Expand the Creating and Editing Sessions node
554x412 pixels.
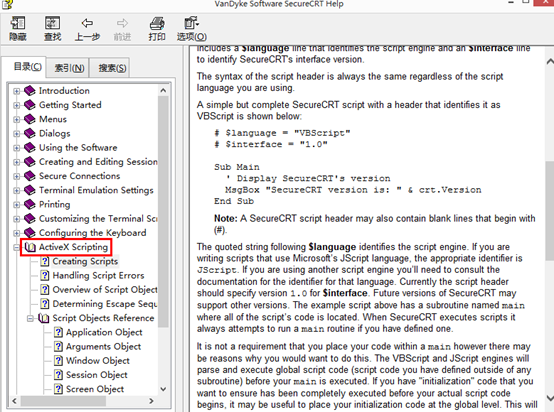[16, 162]
